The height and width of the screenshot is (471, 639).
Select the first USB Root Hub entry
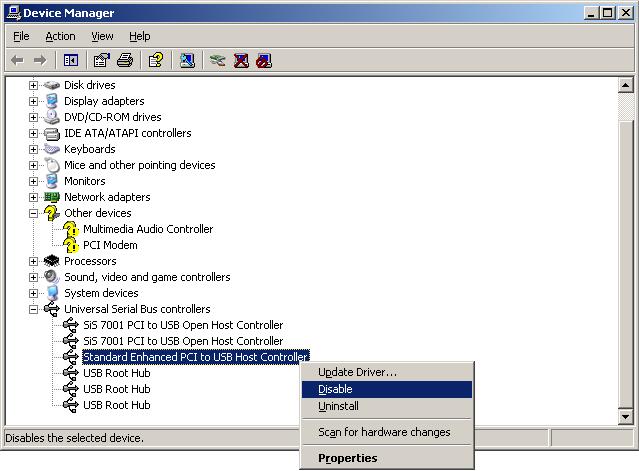(117, 373)
